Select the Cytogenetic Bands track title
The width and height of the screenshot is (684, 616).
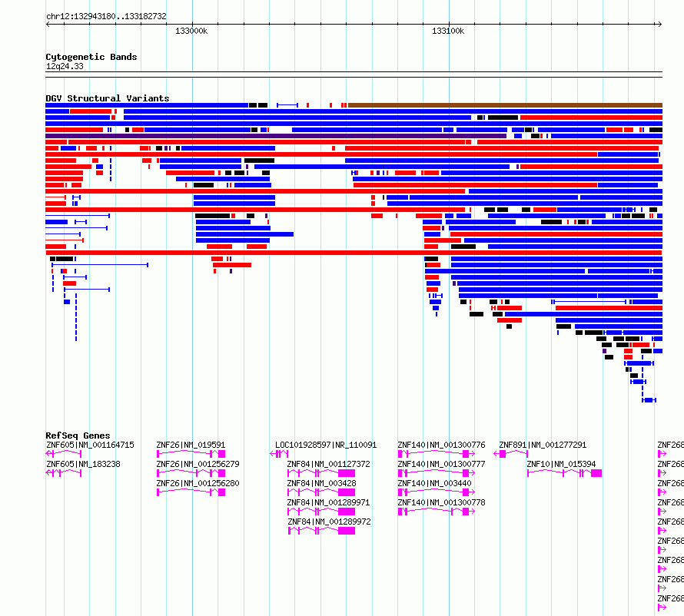(x=91, y=57)
